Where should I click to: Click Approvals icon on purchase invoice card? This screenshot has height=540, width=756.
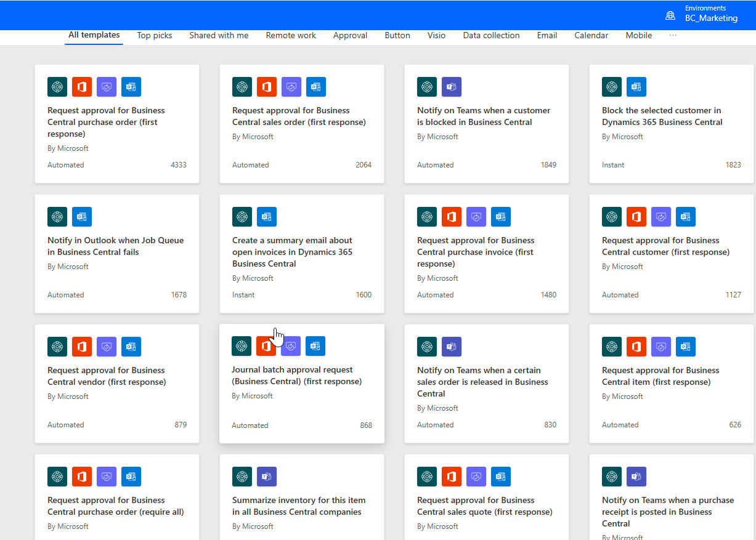(x=476, y=217)
